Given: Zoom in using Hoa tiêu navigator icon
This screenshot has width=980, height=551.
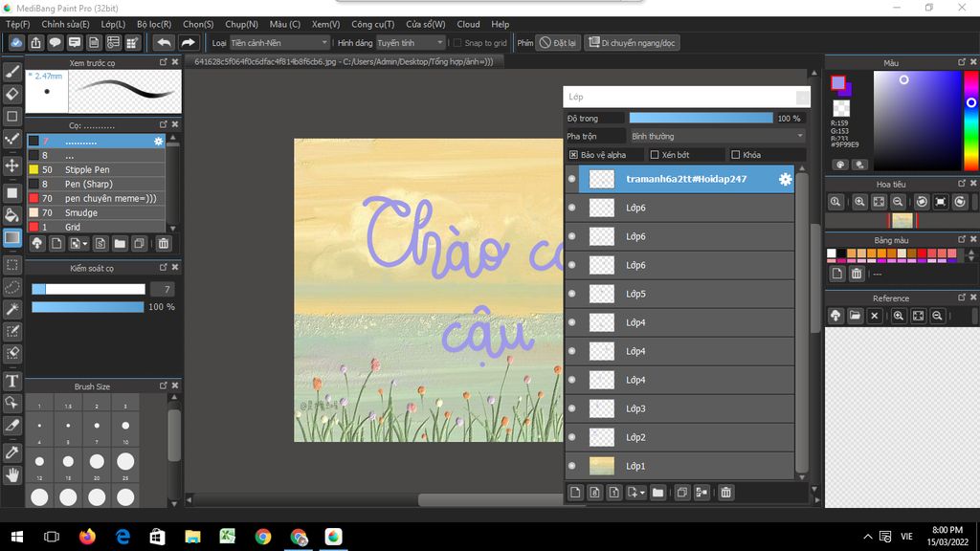Looking at the screenshot, I should tap(859, 202).
